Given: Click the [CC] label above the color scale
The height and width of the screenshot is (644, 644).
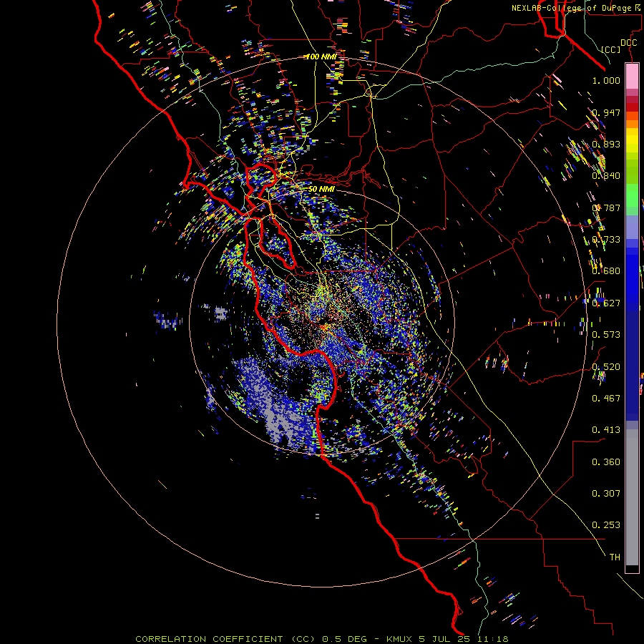Looking at the screenshot, I should coord(611,49).
